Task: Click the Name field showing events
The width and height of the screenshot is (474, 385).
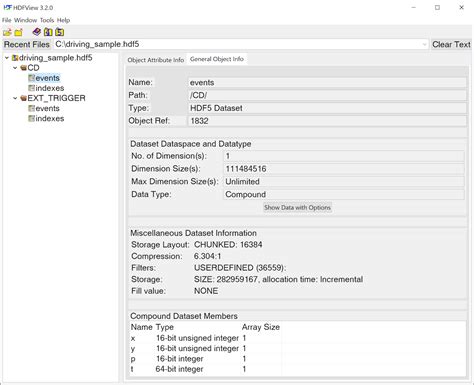Action: tap(327, 83)
